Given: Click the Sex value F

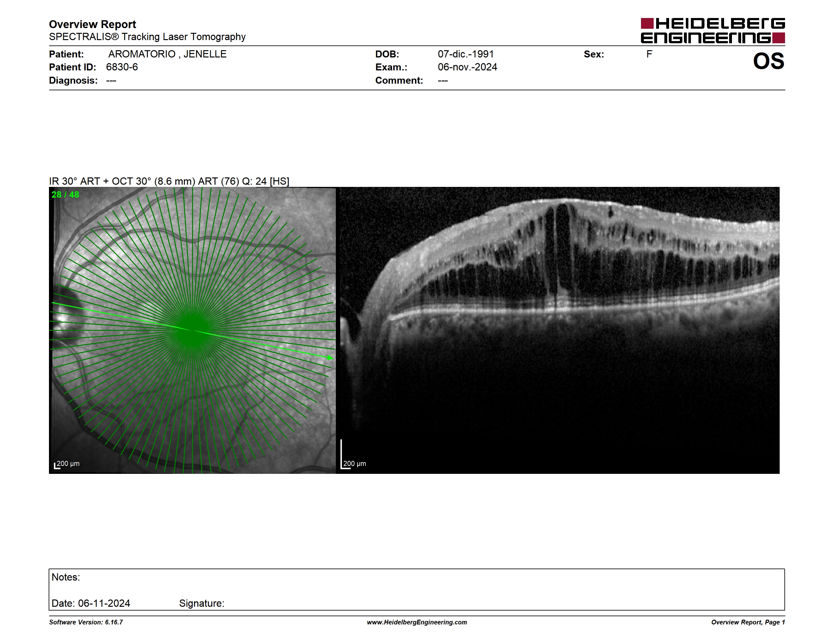Looking at the screenshot, I should point(649,54).
